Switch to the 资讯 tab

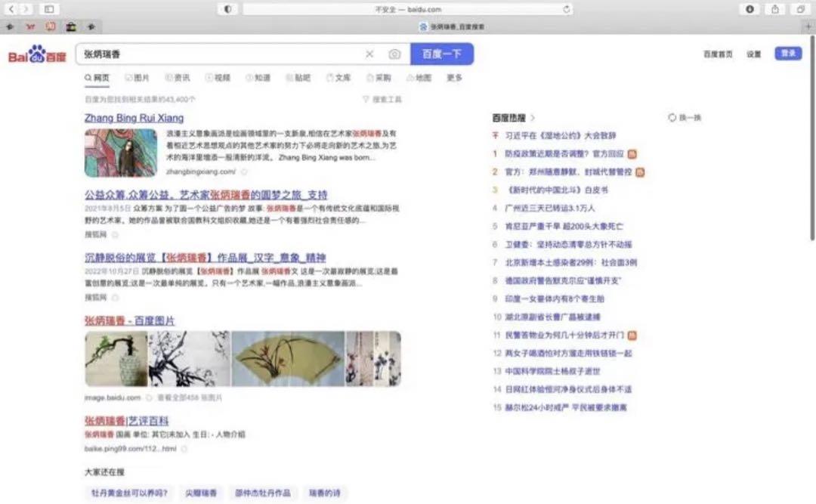(x=178, y=78)
